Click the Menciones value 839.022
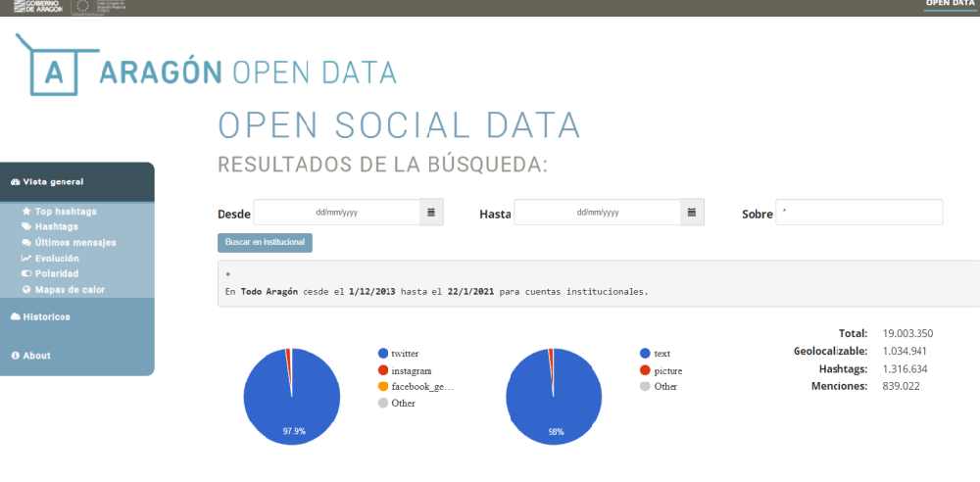980x482 pixels. [x=901, y=386]
